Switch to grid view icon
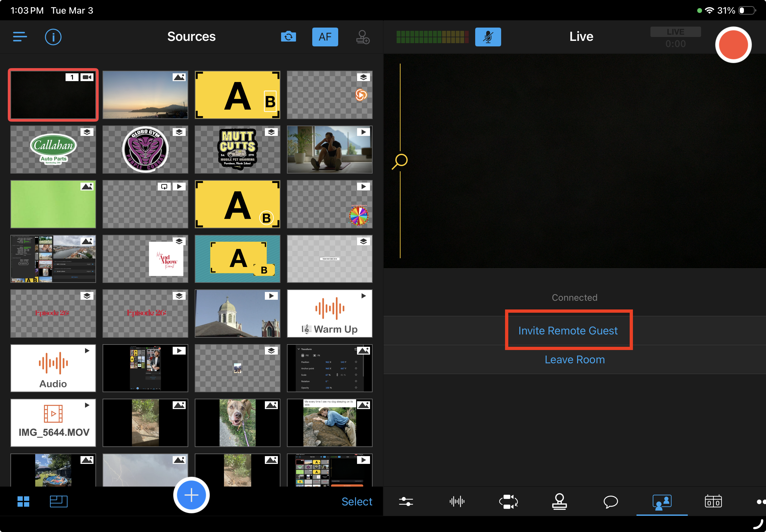Viewport: 766px width, 532px height. point(23,501)
